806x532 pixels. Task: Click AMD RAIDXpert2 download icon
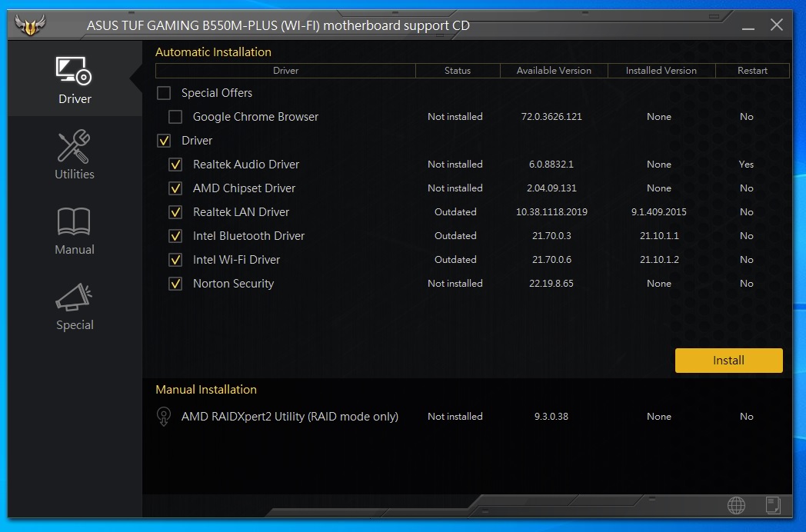pos(163,417)
